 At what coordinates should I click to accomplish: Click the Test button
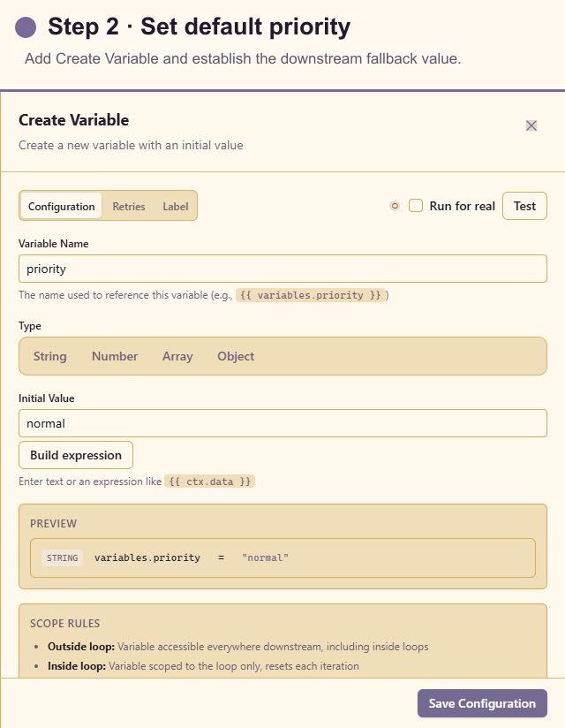coord(524,206)
